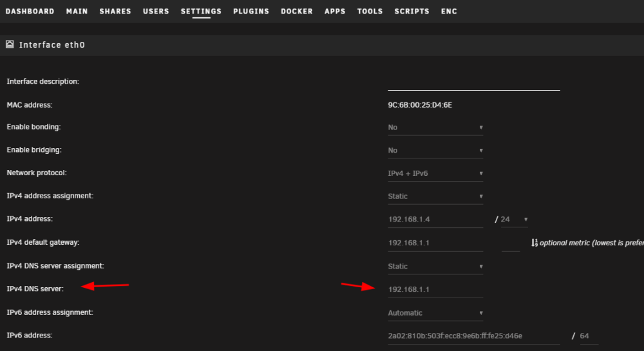
Task: Open the Network protocol dropdown
Action: pos(435,174)
